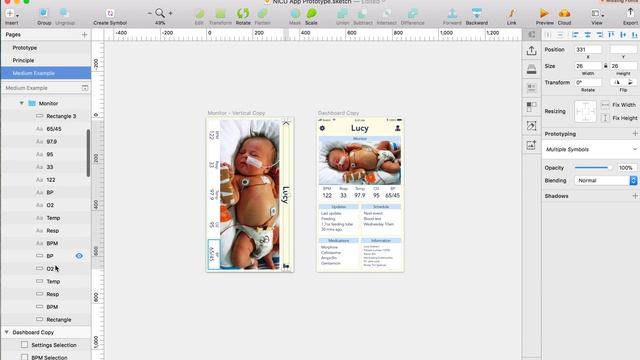Apply the Subtract boolean operation
640x360 pixels.
[362, 13]
